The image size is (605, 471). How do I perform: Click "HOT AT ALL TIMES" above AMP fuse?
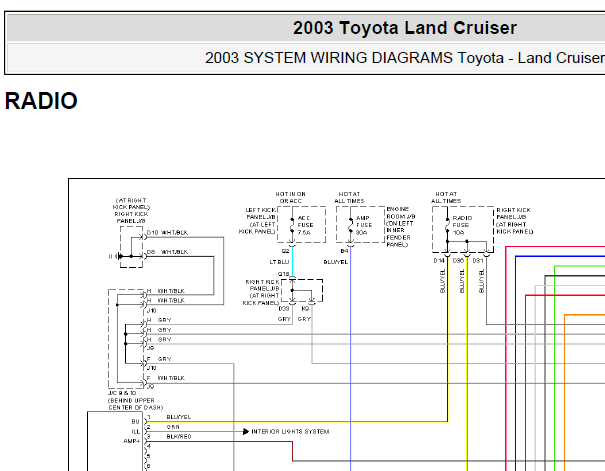pos(349,198)
